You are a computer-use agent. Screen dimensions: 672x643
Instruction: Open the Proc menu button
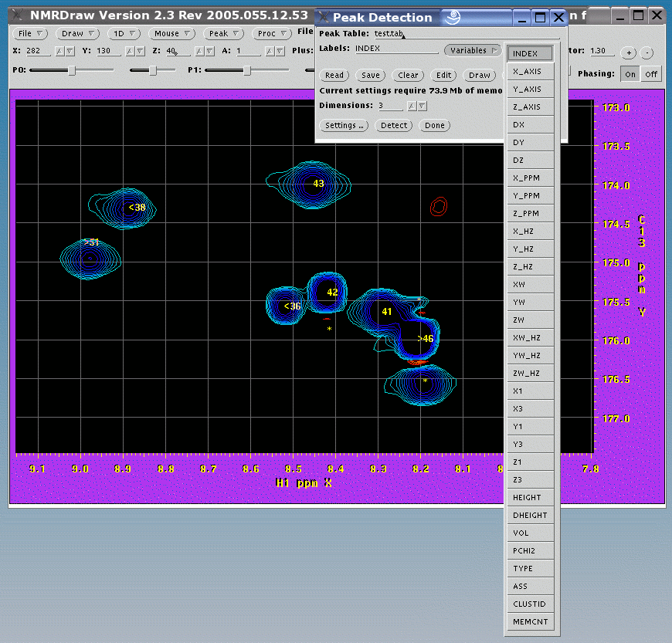click(x=272, y=33)
